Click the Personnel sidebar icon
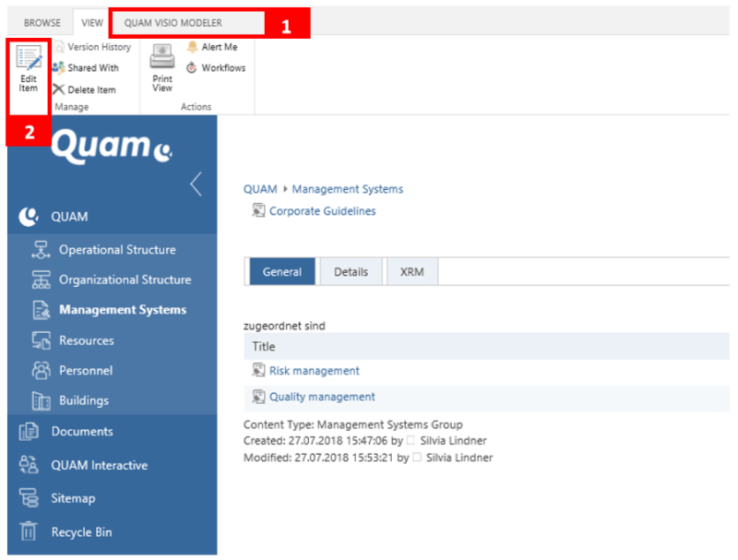The image size is (738, 560). (41, 370)
